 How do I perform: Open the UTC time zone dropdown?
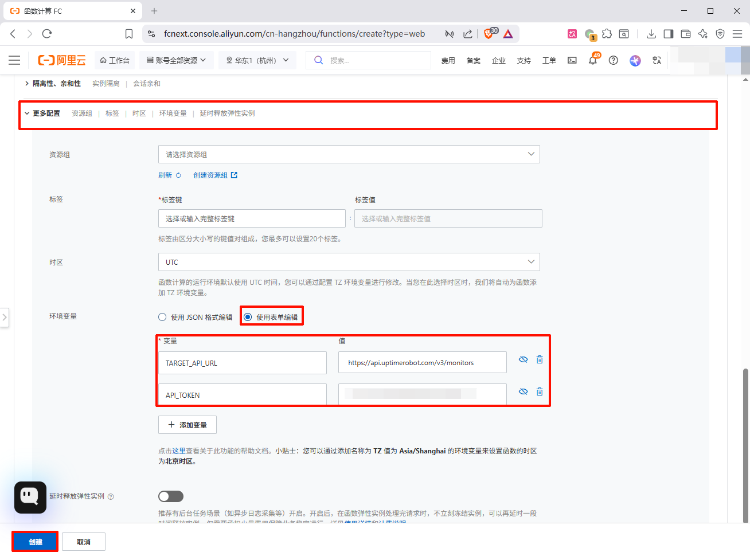(x=349, y=262)
